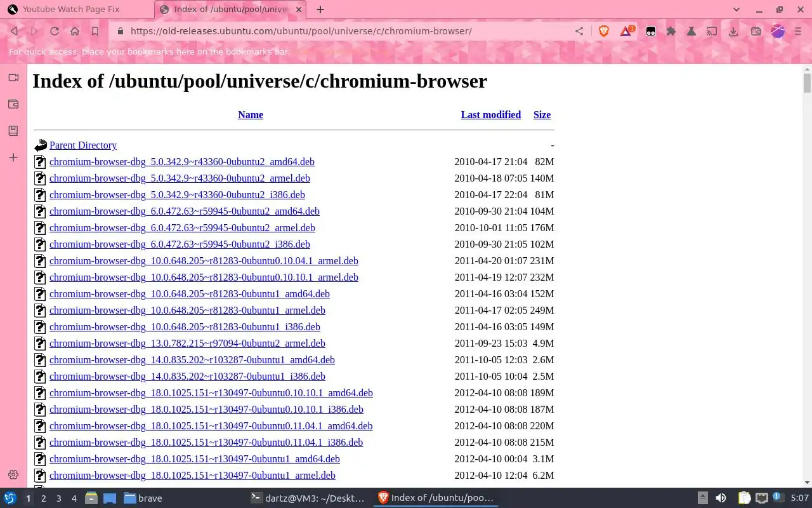Open 14.0.835.202 0ubuntu1 amd64.deb link
Image resolution: width=812 pixels, height=508 pixels.
192,360
